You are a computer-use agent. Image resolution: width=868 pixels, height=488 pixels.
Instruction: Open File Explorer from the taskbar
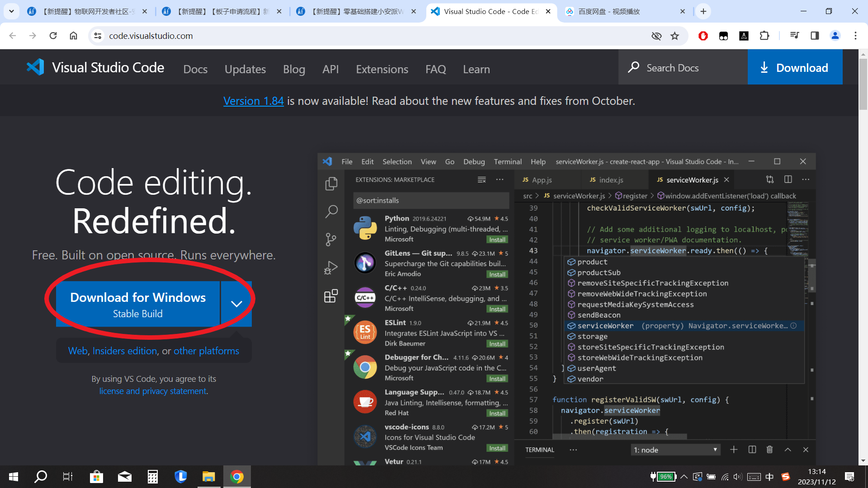click(x=208, y=477)
